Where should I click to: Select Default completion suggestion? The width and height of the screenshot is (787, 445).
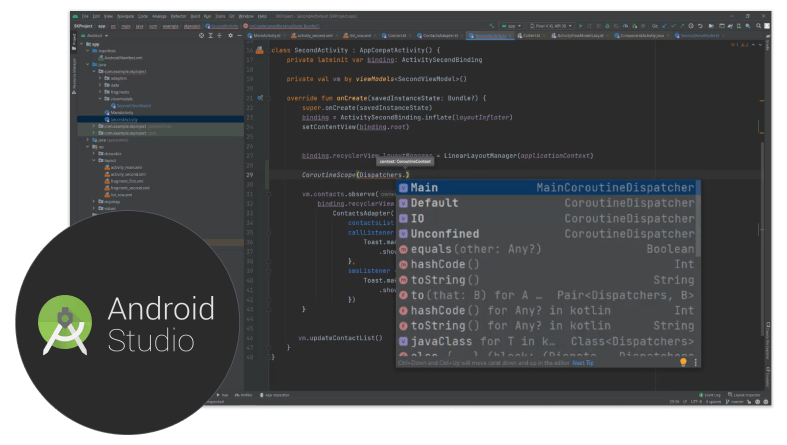coord(546,203)
